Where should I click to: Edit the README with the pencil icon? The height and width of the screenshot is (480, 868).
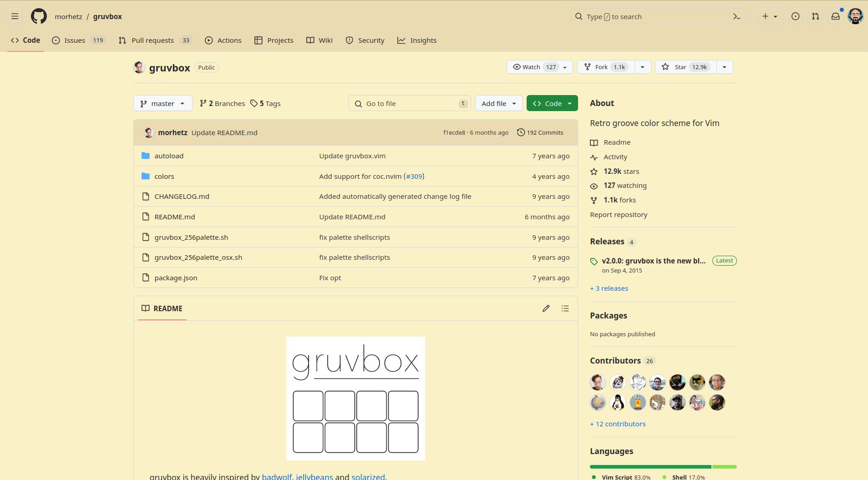[x=546, y=308]
